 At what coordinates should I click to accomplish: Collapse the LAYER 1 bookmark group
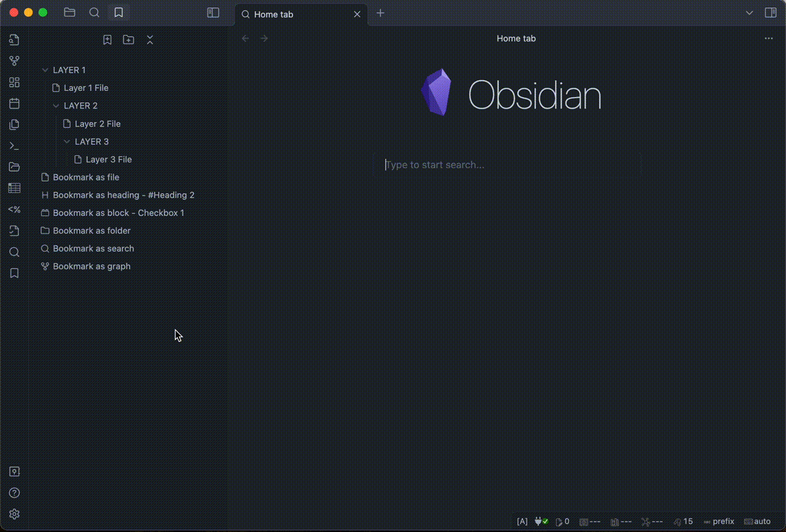(45, 70)
